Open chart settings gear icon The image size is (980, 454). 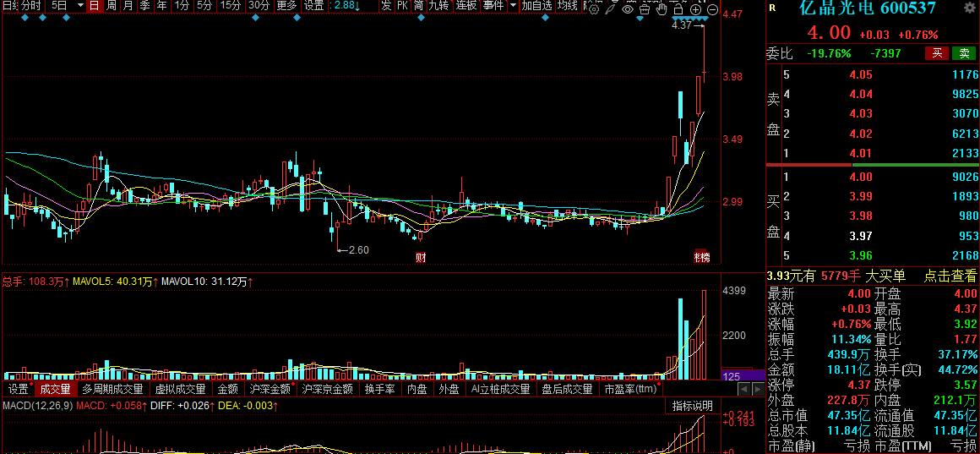pos(594,9)
